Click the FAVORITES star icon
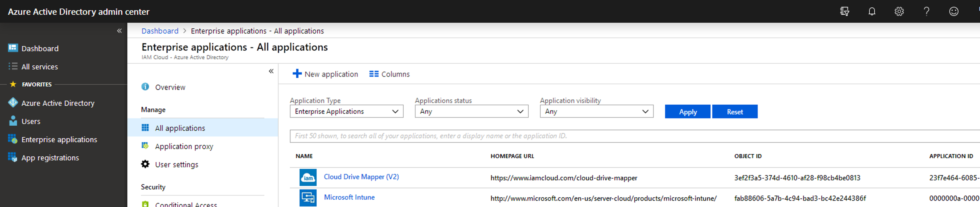The height and width of the screenshot is (207, 980). tap(13, 84)
